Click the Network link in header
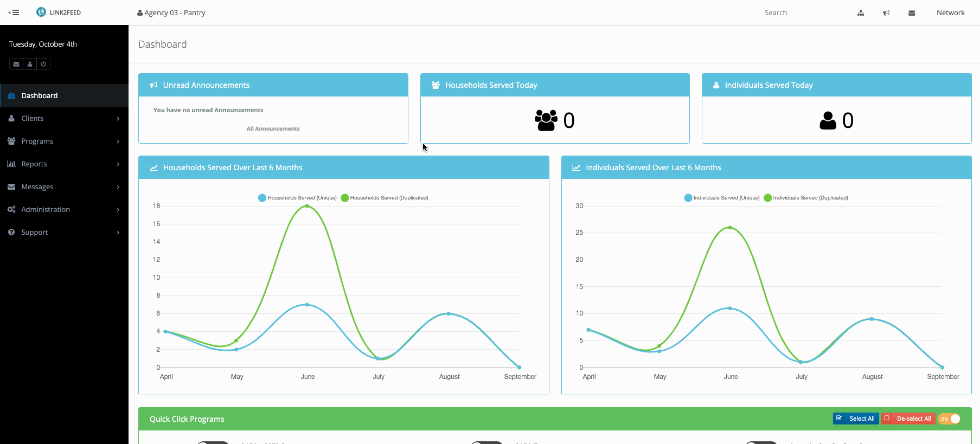The width and height of the screenshot is (980, 444). coord(950,12)
